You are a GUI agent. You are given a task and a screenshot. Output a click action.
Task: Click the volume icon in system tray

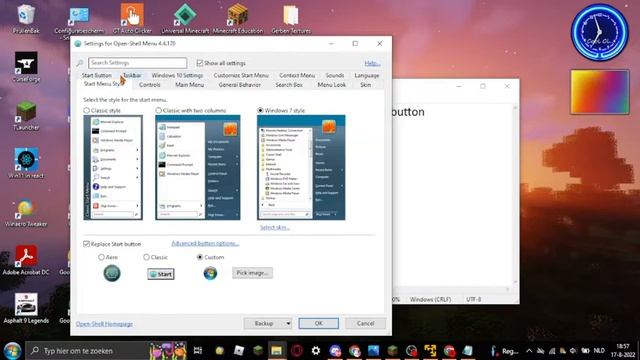(x=573, y=351)
